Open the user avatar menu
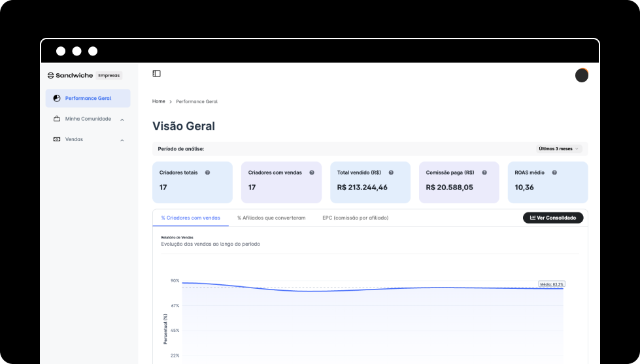Screen dimensions: 640x364 [x=582, y=75]
